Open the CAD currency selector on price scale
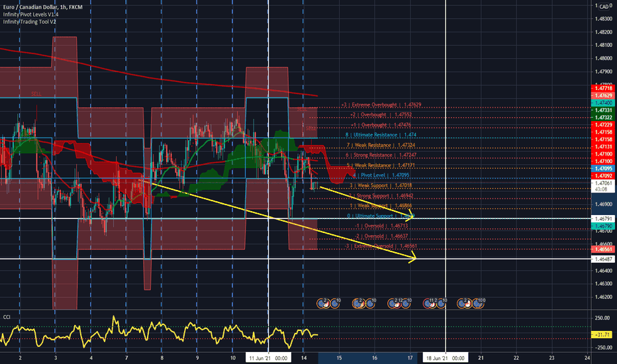617x364 pixels. click(x=604, y=7)
